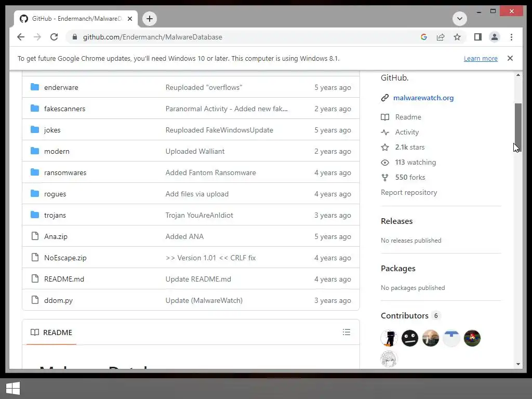The width and height of the screenshot is (532, 399).
Task: Click the address bar URL field
Action: [234, 37]
